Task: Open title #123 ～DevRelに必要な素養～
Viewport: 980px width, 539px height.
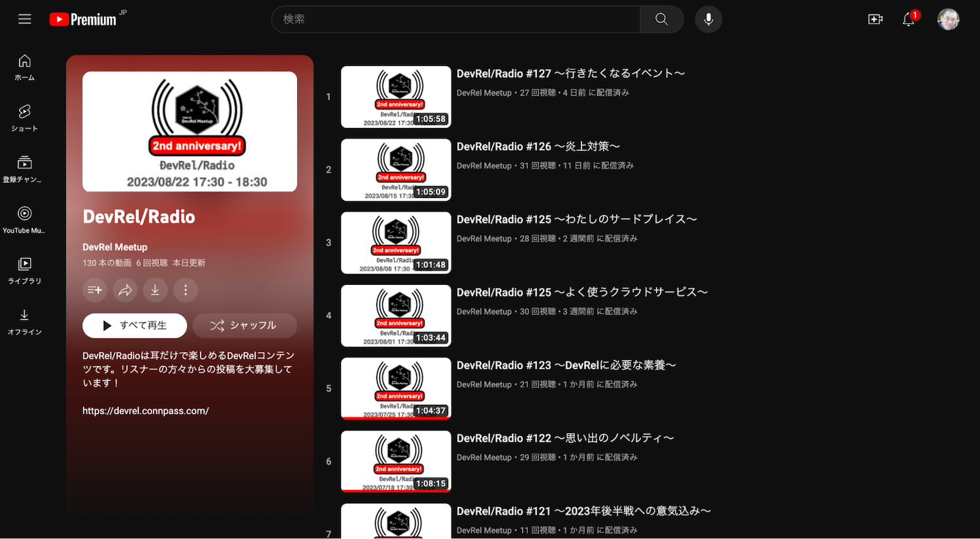Action: [566, 365]
